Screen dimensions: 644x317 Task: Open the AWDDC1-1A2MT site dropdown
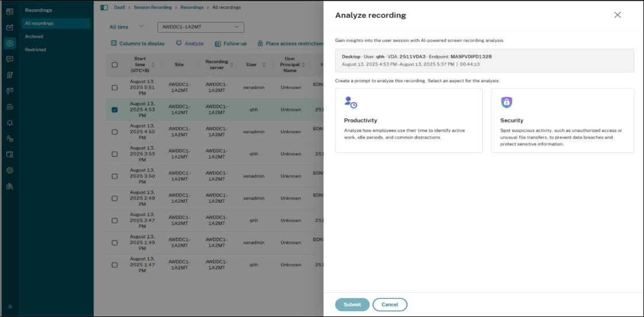(201, 27)
